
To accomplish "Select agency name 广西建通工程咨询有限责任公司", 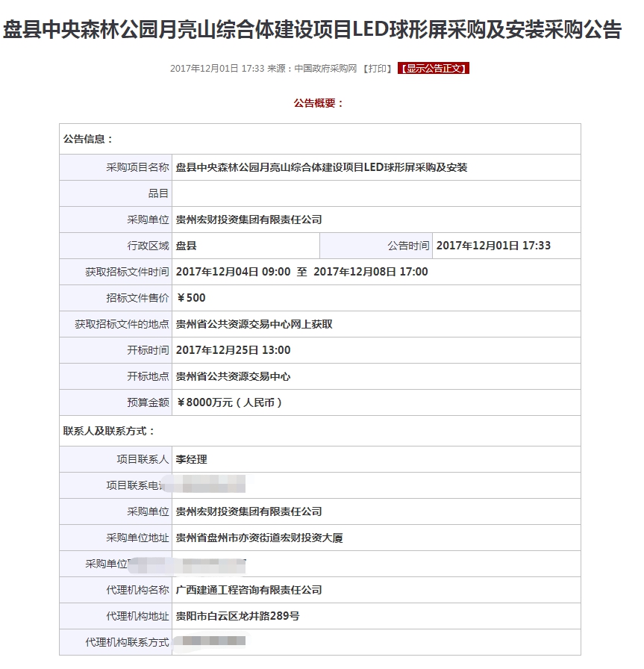I will click(248, 590).
